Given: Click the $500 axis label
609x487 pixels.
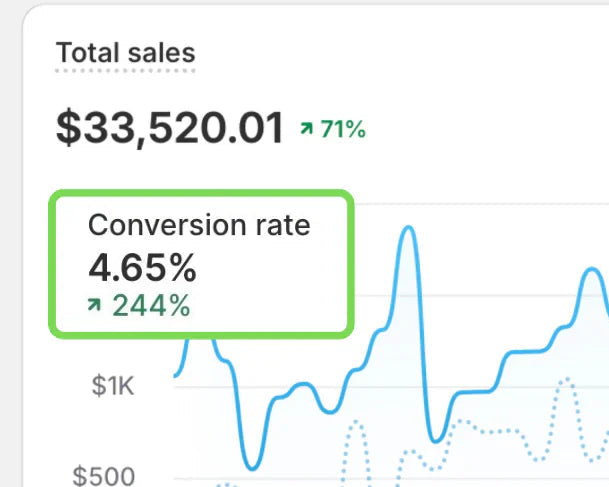Looking at the screenshot, I should click(104, 475).
